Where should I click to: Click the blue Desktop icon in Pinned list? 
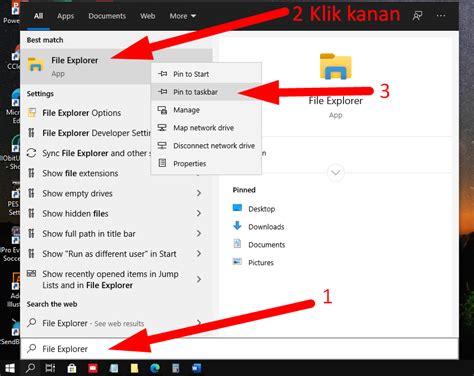point(237,208)
